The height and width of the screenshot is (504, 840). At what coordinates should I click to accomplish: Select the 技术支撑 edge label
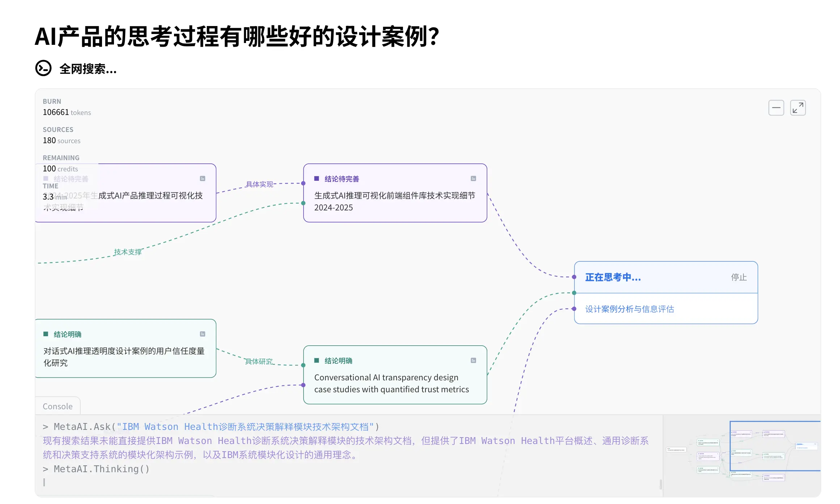pyautogui.click(x=128, y=252)
